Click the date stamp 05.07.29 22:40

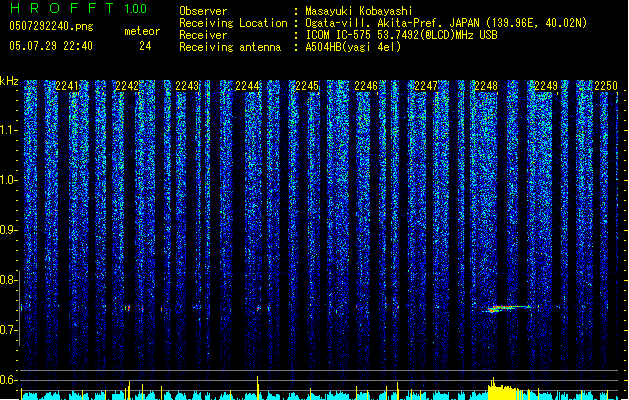point(51,46)
